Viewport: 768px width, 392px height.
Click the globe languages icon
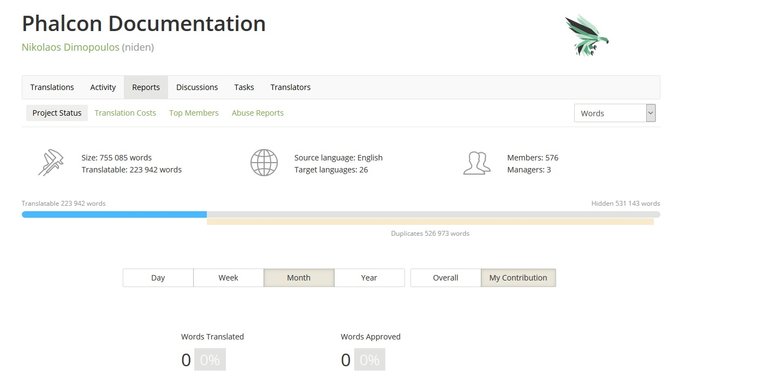tap(264, 163)
